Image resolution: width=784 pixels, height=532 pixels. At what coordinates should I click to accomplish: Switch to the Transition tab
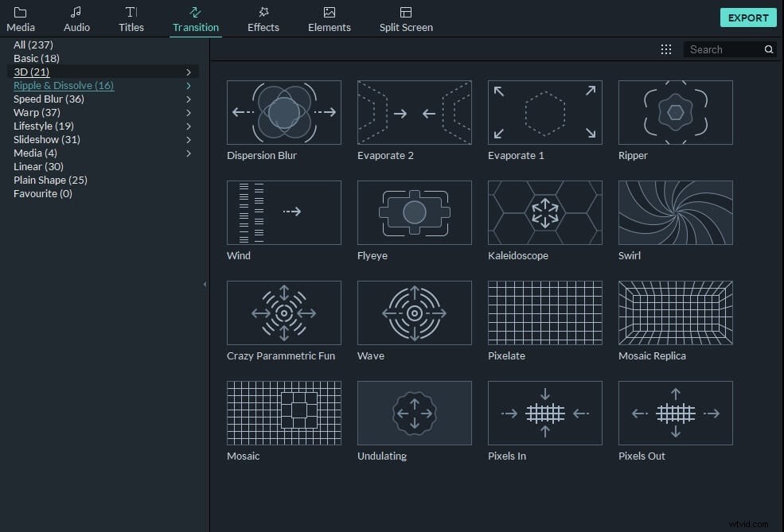tap(195, 17)
